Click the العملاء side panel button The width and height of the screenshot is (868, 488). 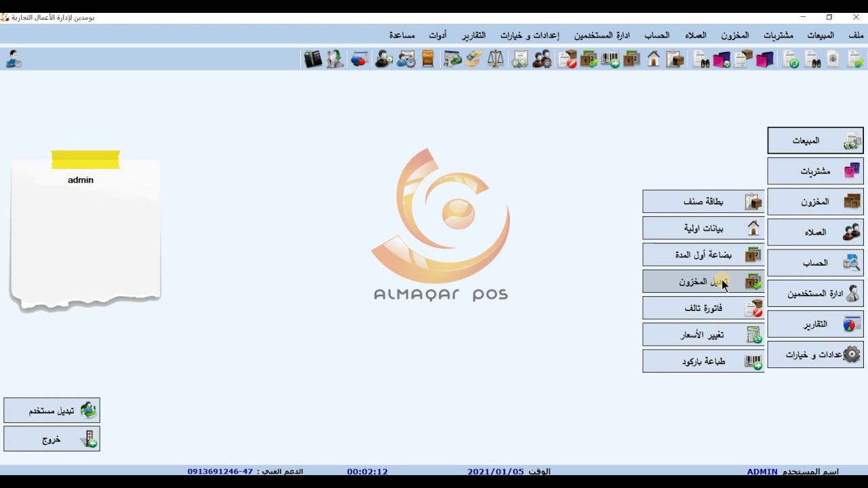coord(815,232)
